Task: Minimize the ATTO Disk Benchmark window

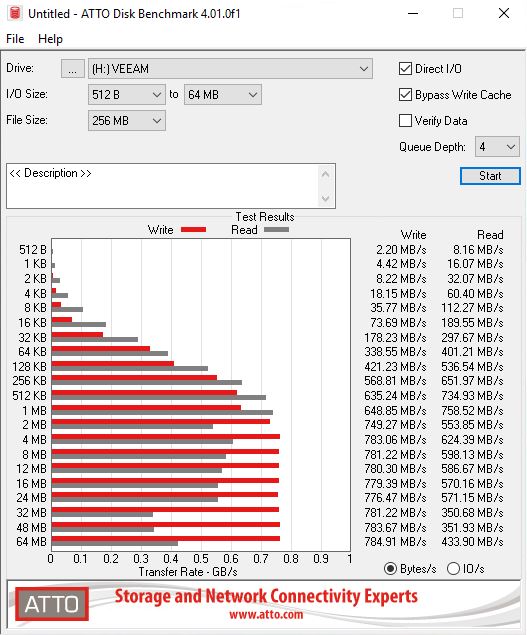Action: [x=413, y=13]
